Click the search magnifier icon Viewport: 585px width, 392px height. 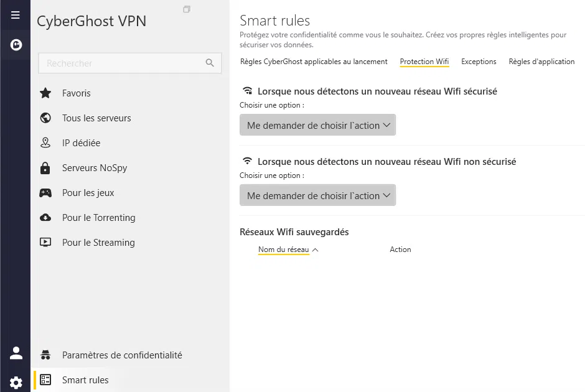click(210, 63)
